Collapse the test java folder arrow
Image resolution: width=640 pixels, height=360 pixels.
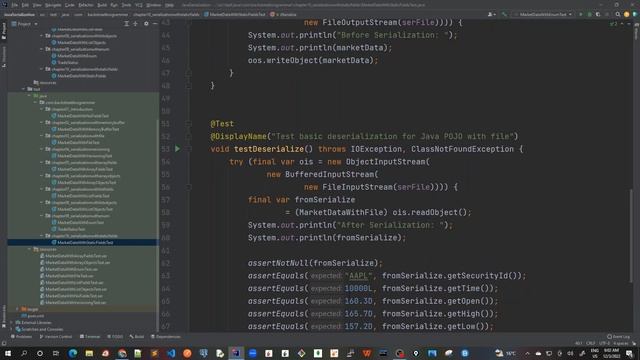29,96
